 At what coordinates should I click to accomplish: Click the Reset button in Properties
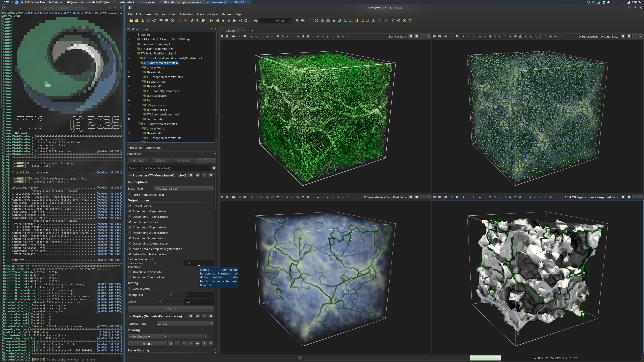pos(161,161)
